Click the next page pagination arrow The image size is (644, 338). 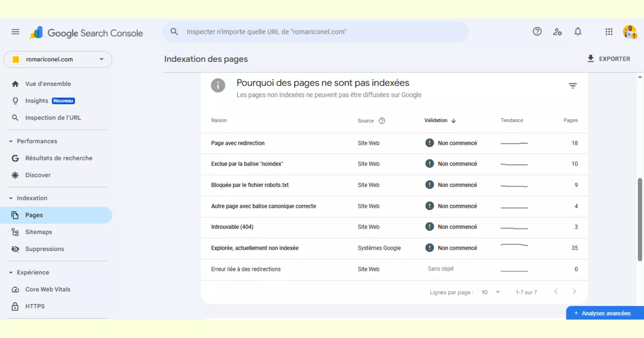click(574, 292)
